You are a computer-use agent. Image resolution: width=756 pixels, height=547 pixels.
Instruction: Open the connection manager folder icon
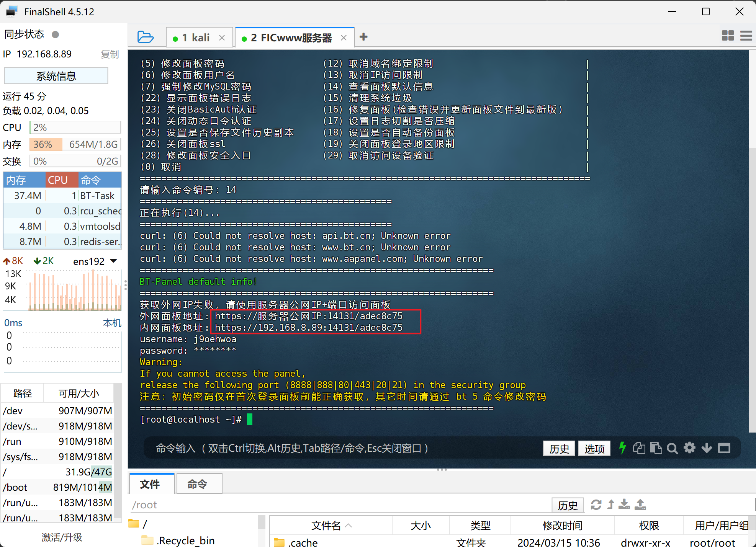(x=145, y=37)
